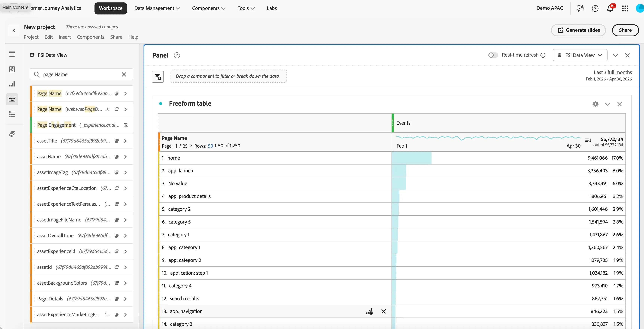Open the feedback chat icon

(580, 8)
